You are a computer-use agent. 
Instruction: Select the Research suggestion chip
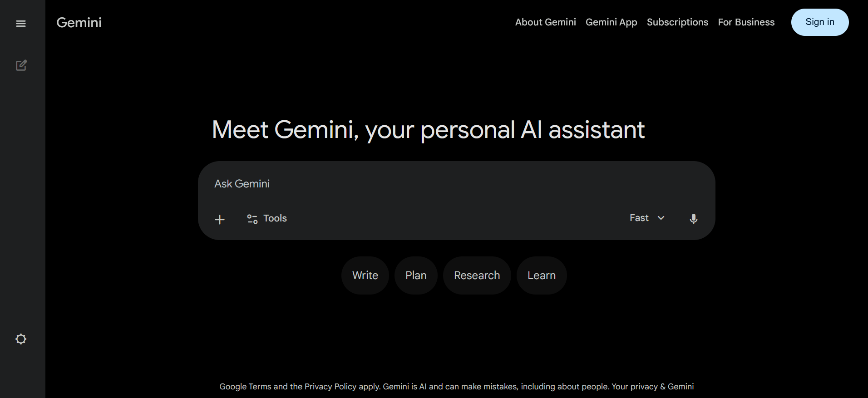pyautogui.click(x=477, y=275)
